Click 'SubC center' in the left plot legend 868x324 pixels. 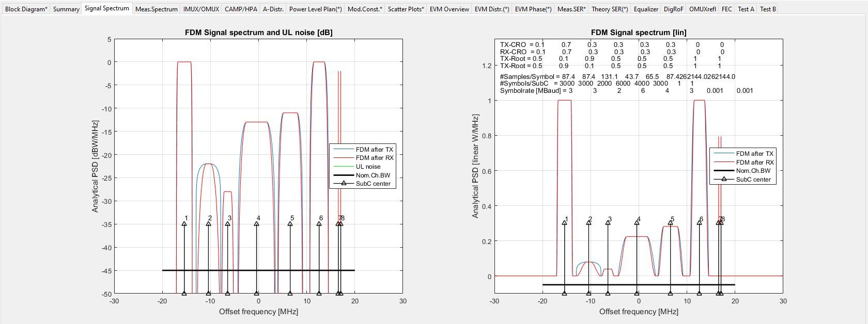[374, 184]
